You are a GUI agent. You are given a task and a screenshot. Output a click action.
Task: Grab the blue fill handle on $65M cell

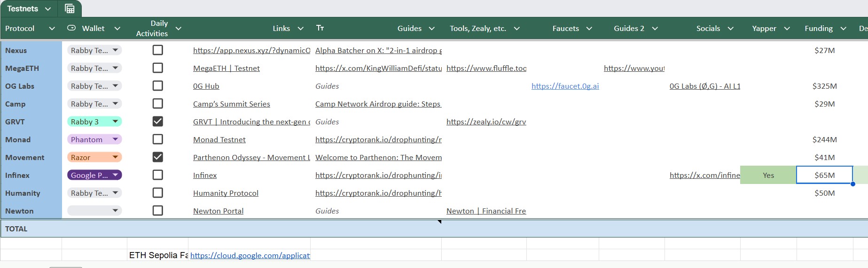coord(852,184)
